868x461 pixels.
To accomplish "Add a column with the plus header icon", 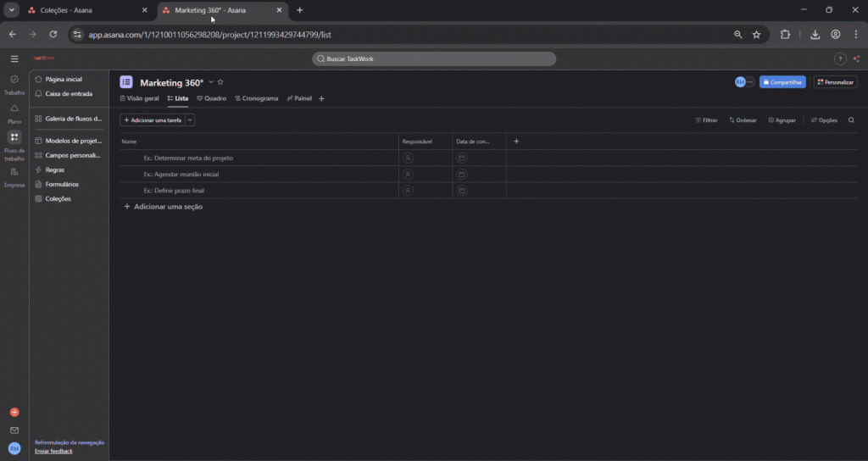I will 516,142.
